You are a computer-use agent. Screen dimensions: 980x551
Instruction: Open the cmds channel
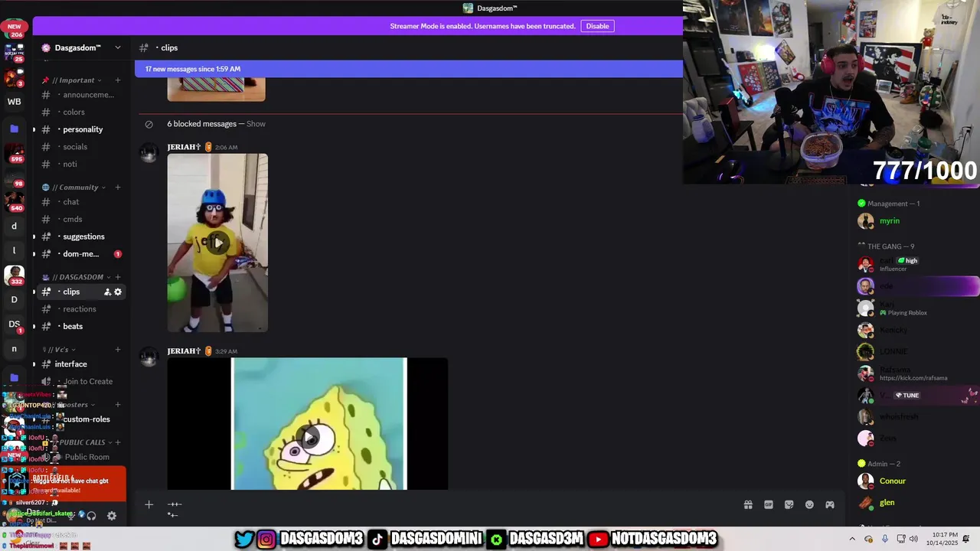coord(82,220)
